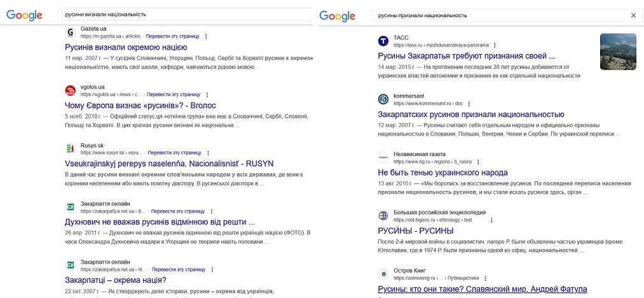This screenshot has width=644, height=298.
Task: Open 'РУСИНЫ - РУСИНЫ' encyclopedia result
Action: click(416, 231)
